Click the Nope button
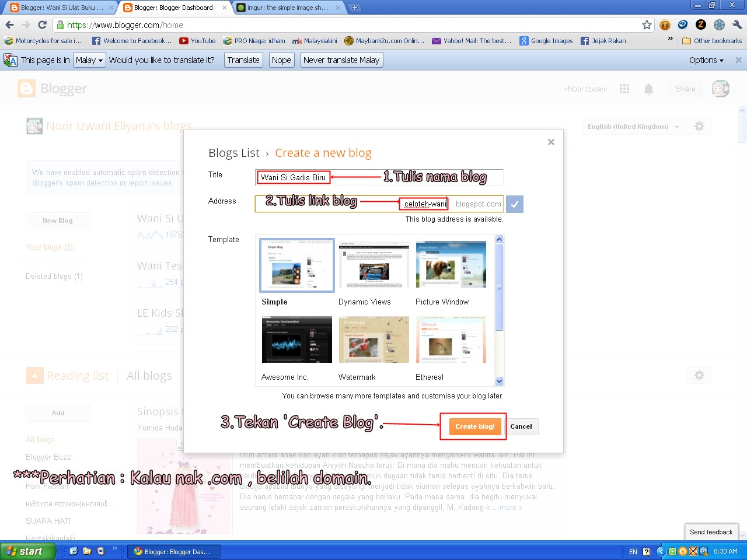Image resolution: width=747 pixels, height=560 pixels. pyautogui.click(x=281, y=60)
